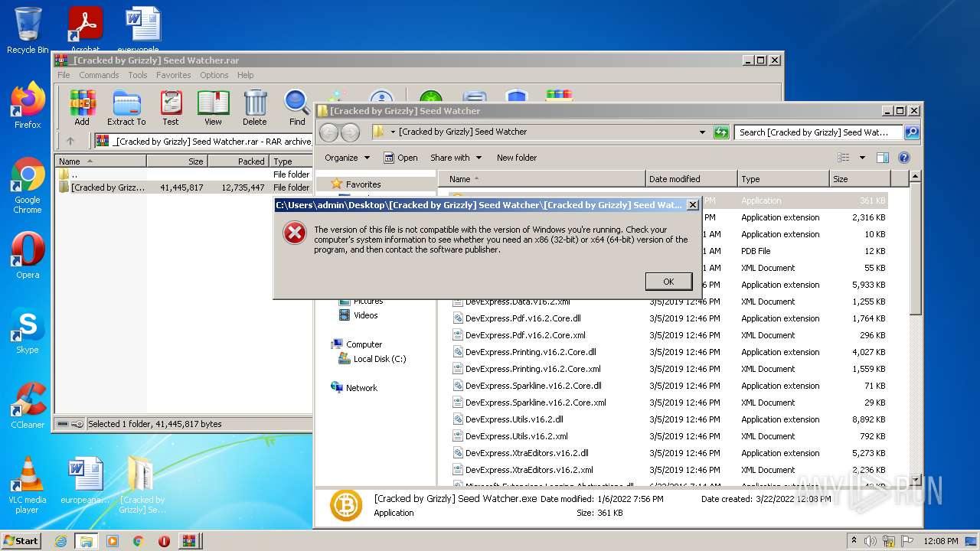Open the Recycle Bin desktop icon

28,31
